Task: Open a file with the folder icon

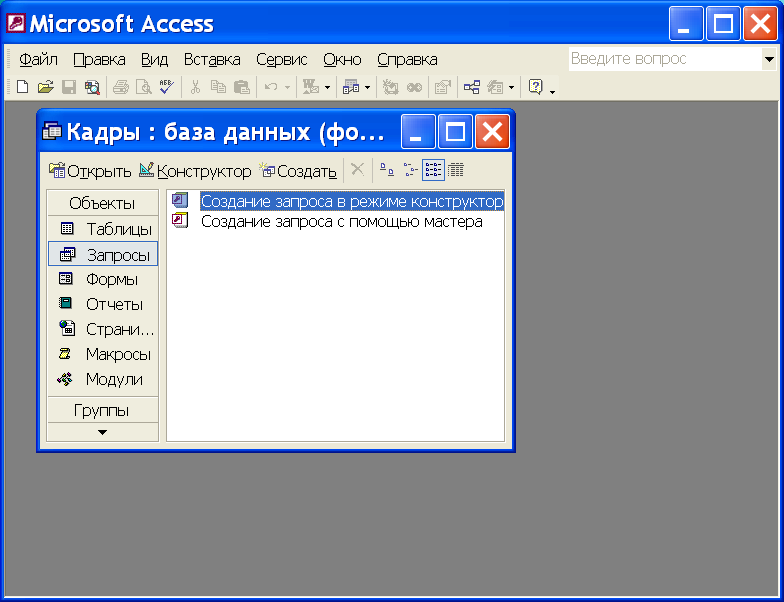Action: [x=46, y=88]
